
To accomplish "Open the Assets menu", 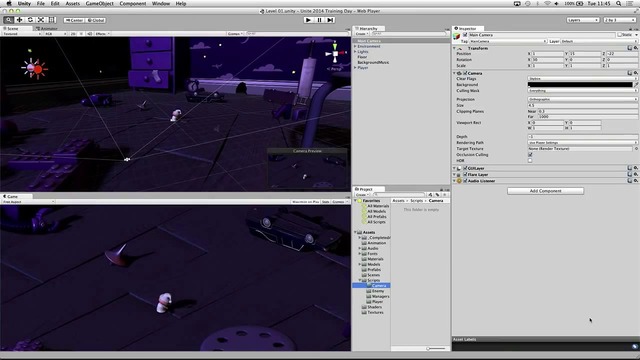I will pos(73,4).
